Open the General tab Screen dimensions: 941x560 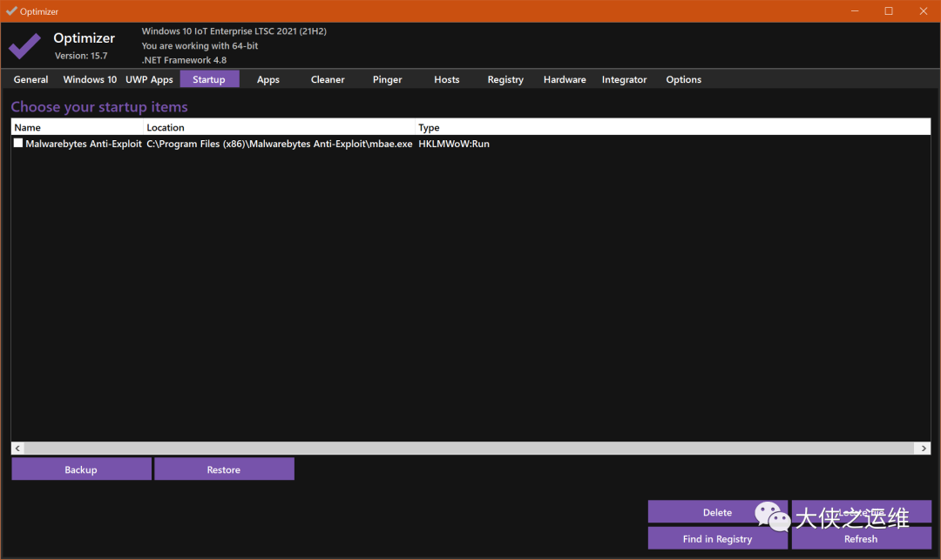30,79
